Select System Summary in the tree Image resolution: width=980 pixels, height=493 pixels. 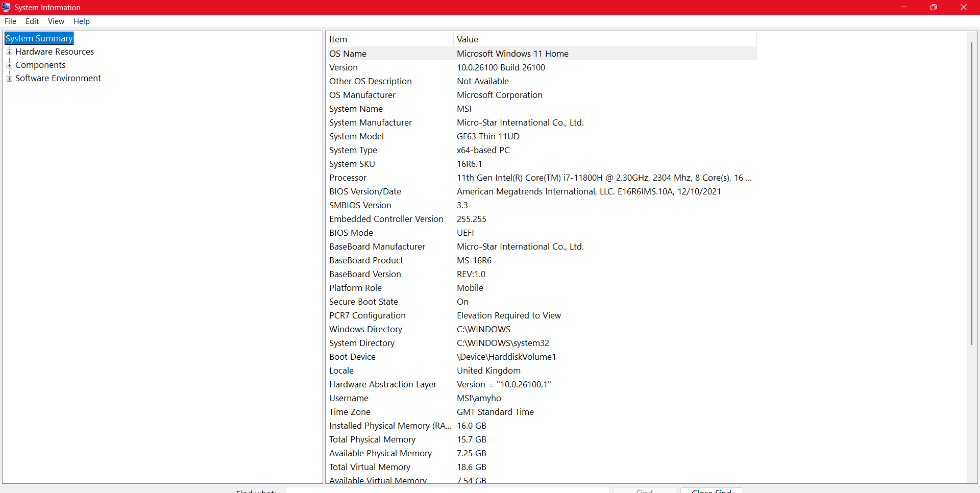(39, 38)
